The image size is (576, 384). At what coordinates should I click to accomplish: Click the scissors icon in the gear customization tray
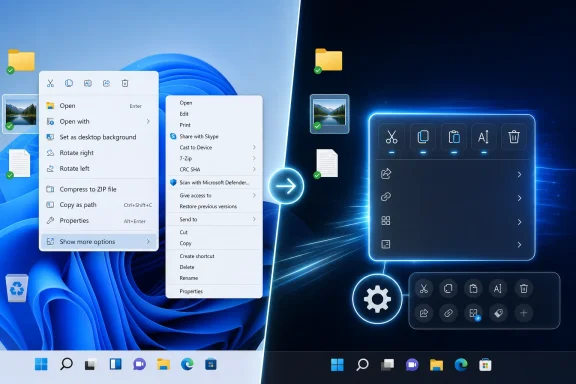coord(424,288)
